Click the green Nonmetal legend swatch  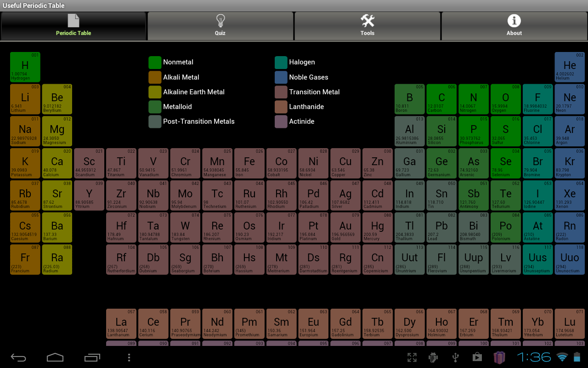[155, 63]
